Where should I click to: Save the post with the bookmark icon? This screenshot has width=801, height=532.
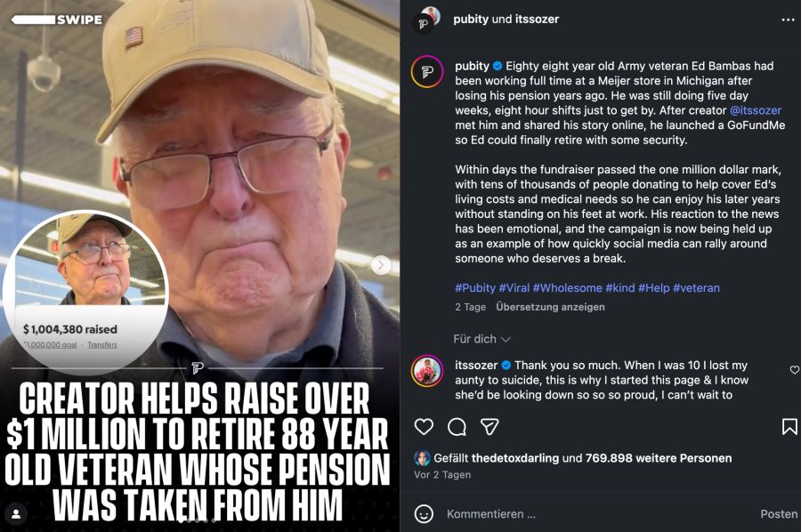pyautogui.click(x=789, y=426)
